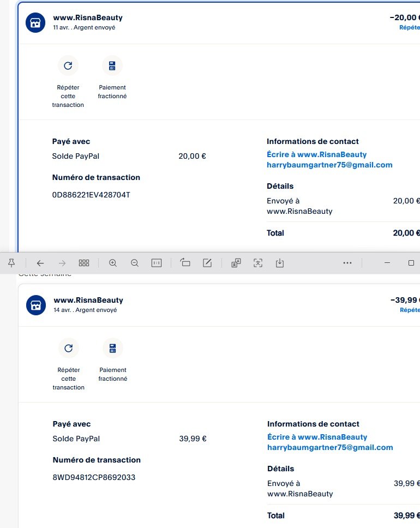
Task: Save the image with the download icon
Action: (x=280, y=263)
